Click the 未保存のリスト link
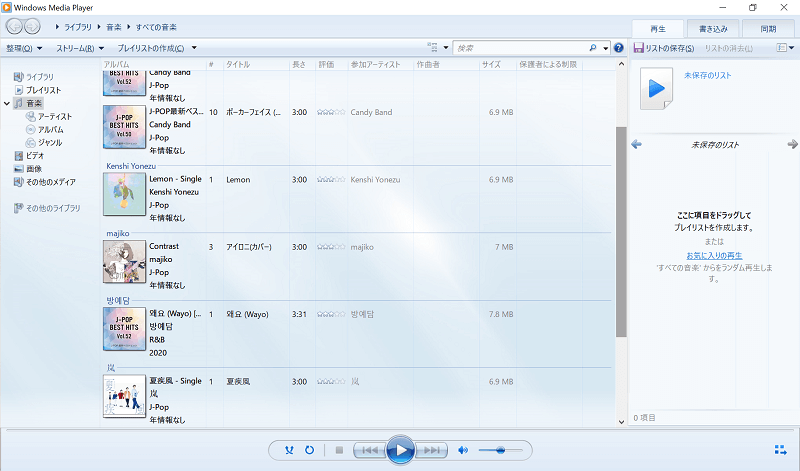This screenshot has width=800, height=471. (x=707, y=75)
